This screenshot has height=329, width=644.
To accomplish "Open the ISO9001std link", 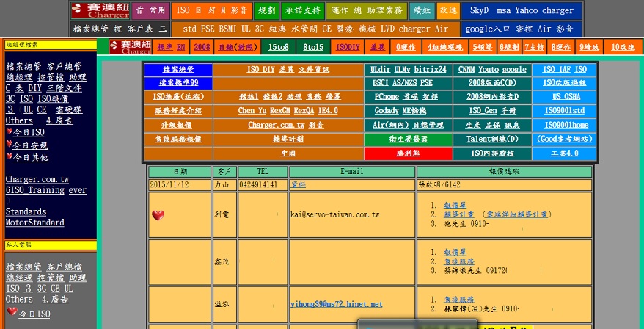I will click(565, 111).
